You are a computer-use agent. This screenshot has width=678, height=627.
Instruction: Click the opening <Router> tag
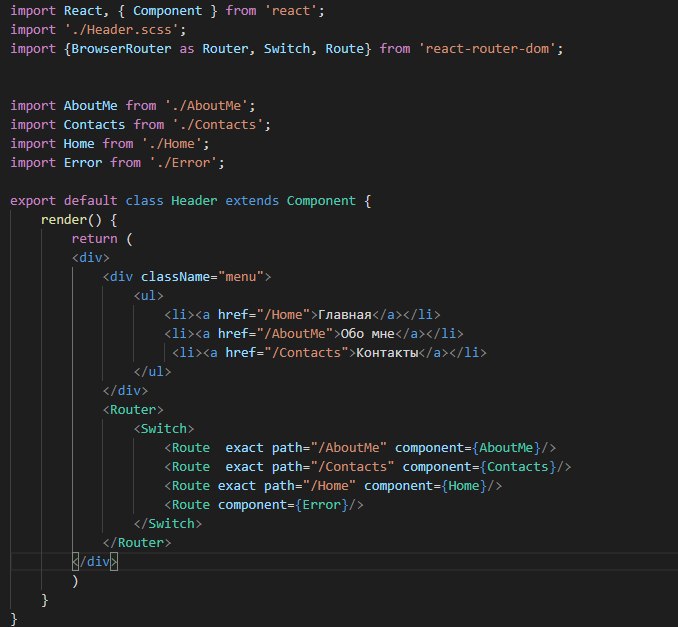pos(133,410)
